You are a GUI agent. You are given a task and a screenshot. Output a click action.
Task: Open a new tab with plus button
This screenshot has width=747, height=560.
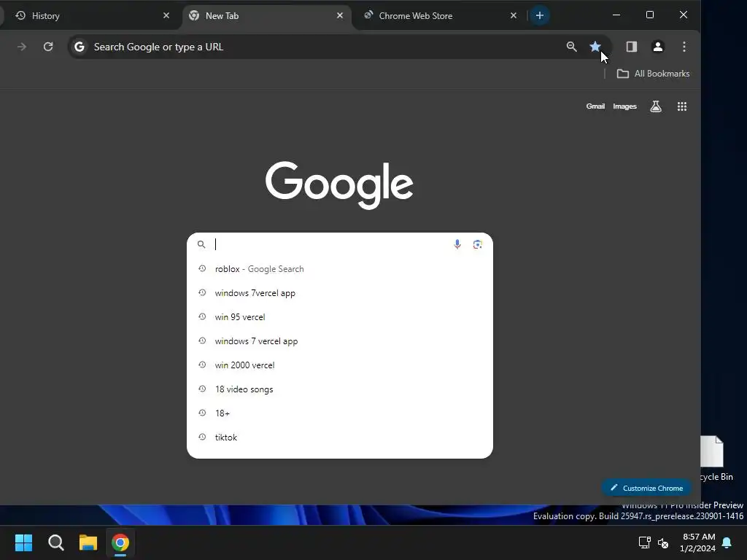click(x=540, y=16)
